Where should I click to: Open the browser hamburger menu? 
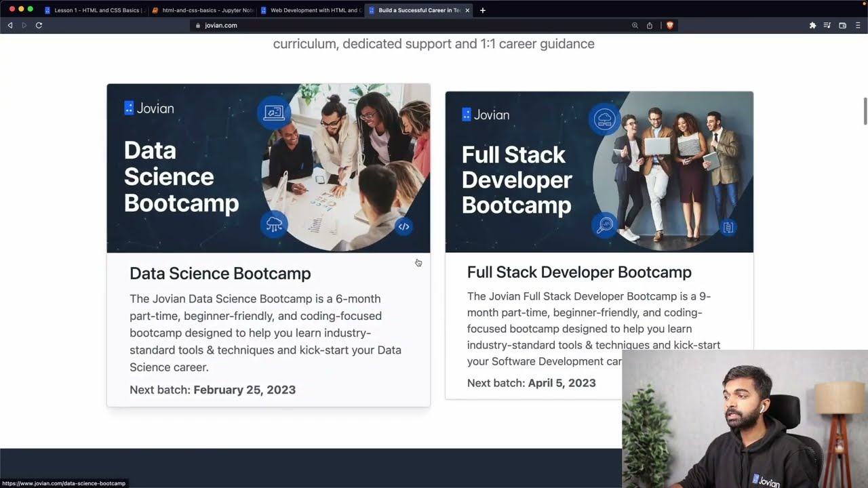tap(858, 25)
